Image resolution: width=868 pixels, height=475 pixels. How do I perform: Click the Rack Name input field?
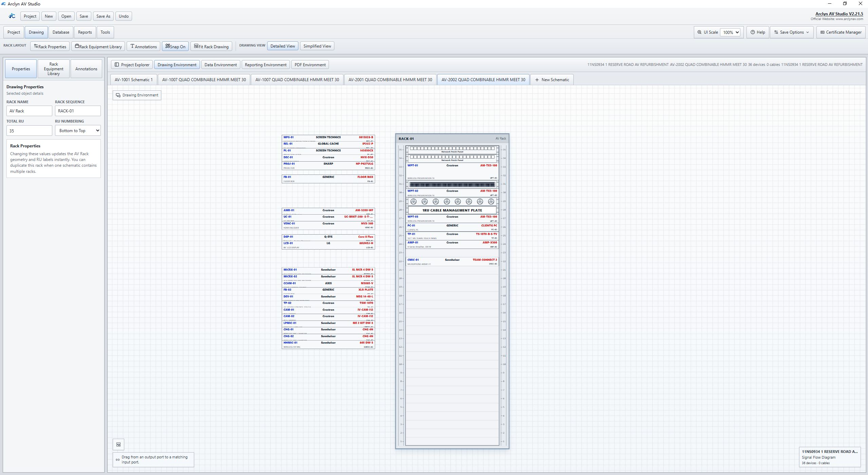[29, 111]
